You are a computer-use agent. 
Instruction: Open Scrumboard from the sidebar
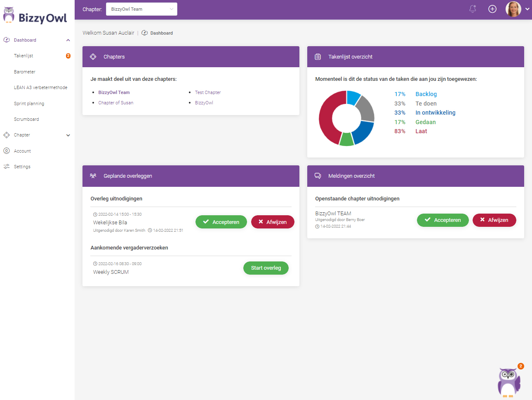point(26,119)
